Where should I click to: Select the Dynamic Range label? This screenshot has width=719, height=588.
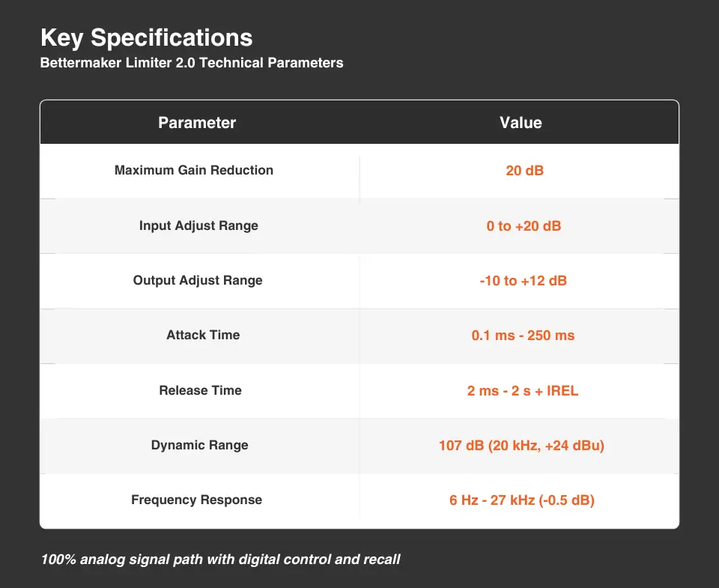point(199,445)
